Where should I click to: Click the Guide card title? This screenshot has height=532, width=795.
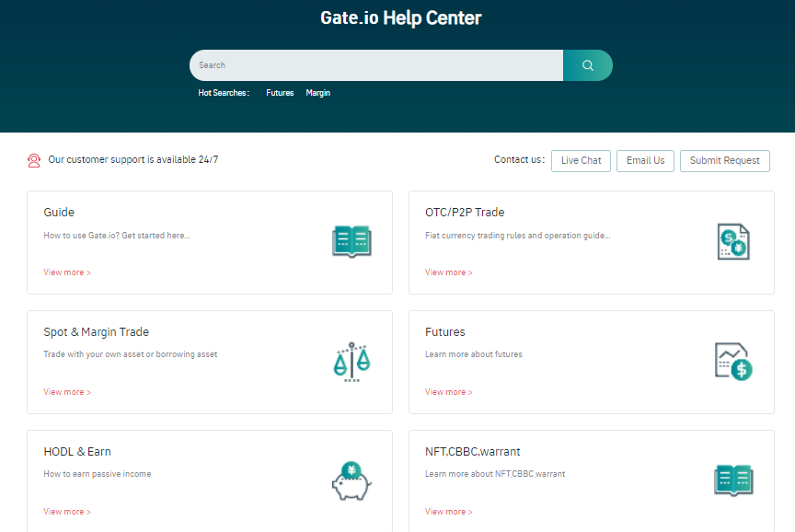pos(59,213)
